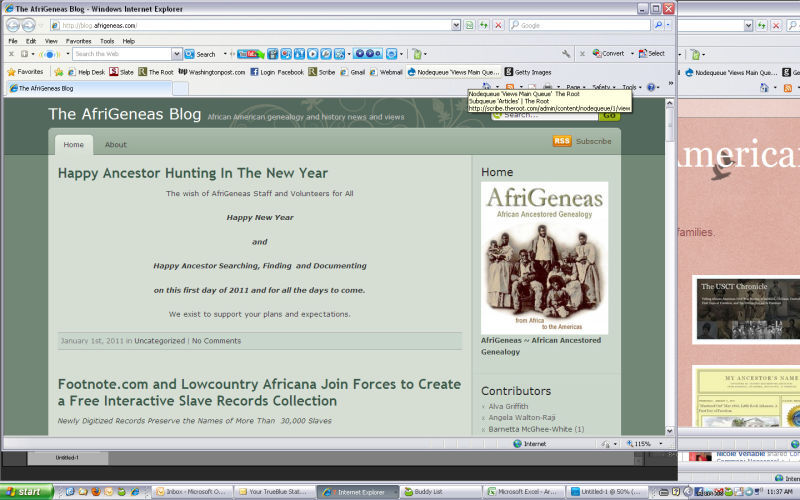The image size is (800, 500).
Task: Open the IE Help question mark icon
Action: point(651,87)
